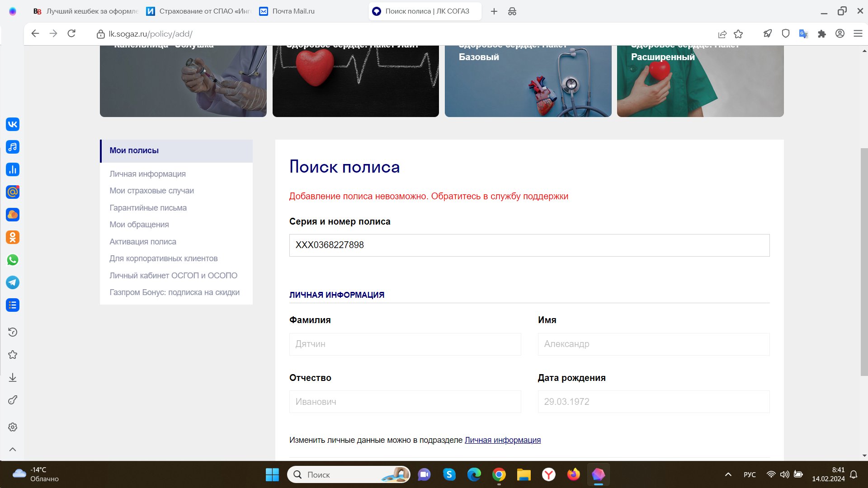Open Odnoklassniki sidebar icon
This screenshot has height=488, width=868.
[13, 237]
